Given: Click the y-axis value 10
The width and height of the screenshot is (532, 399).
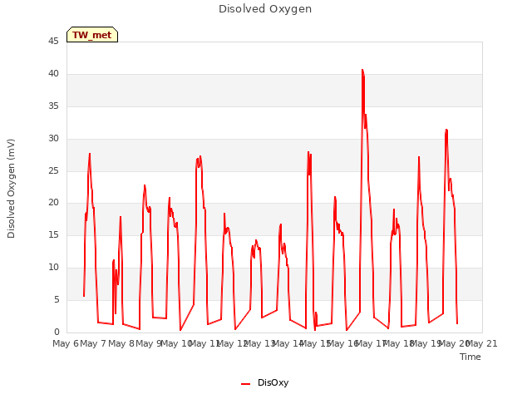Looking at the screenshot, I should (x=53, y=268).
